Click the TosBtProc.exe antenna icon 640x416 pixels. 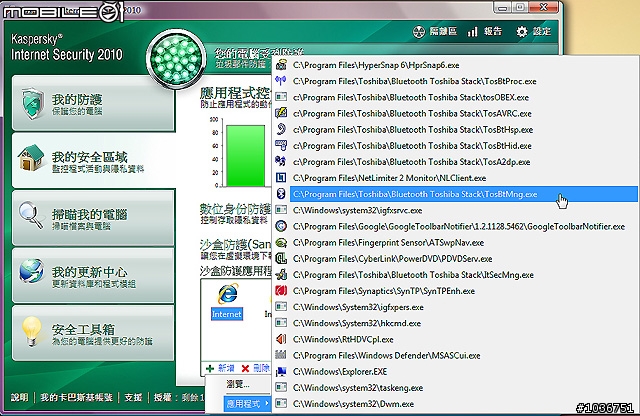[281, 81]
